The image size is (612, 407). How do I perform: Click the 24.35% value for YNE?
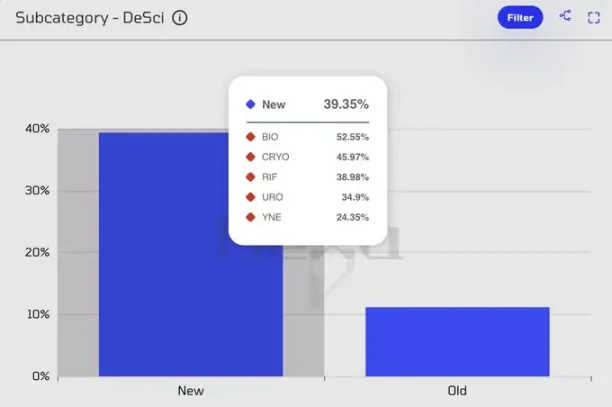[352, 217]
